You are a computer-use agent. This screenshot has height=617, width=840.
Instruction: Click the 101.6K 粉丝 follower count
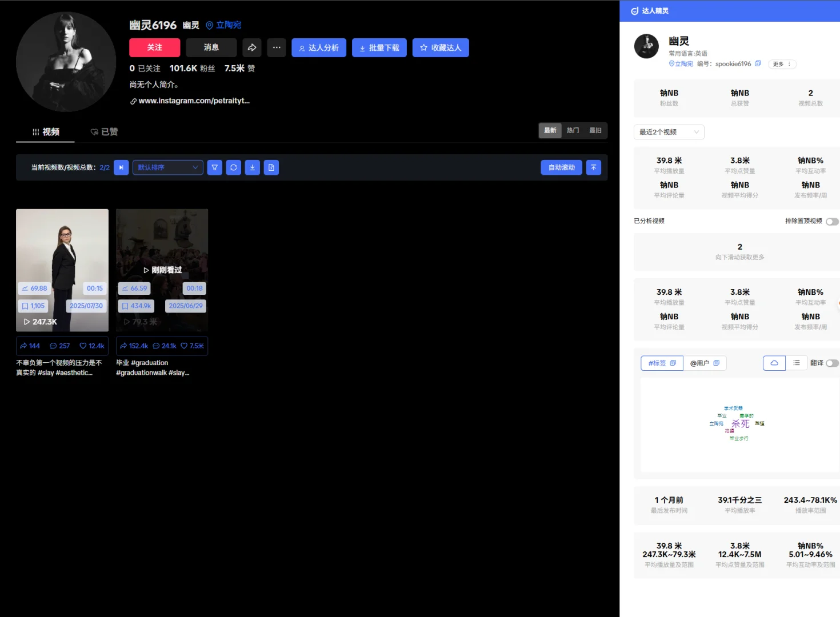[193, 69]
